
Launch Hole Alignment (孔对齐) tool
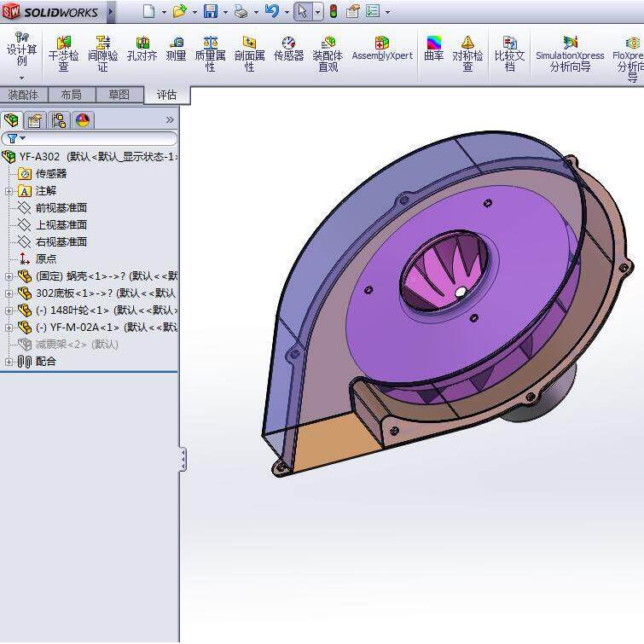[x=142, y=49]
